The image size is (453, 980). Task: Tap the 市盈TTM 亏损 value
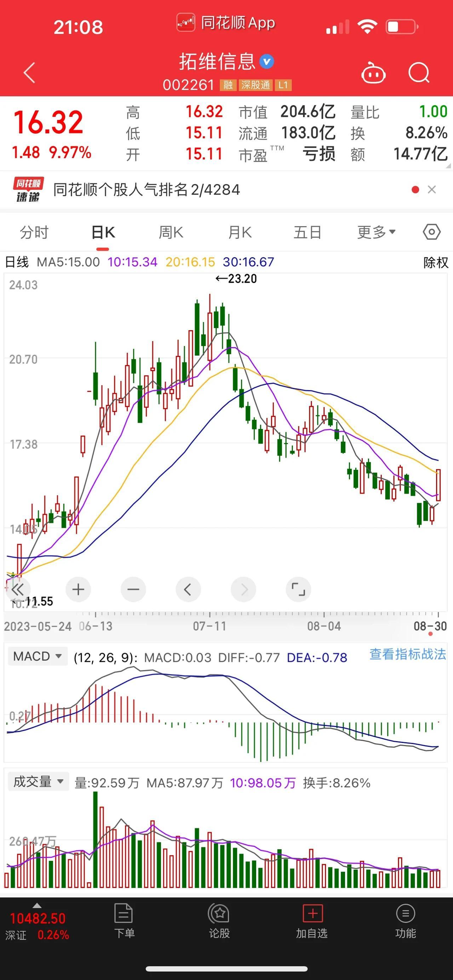[x=319, y=154]
